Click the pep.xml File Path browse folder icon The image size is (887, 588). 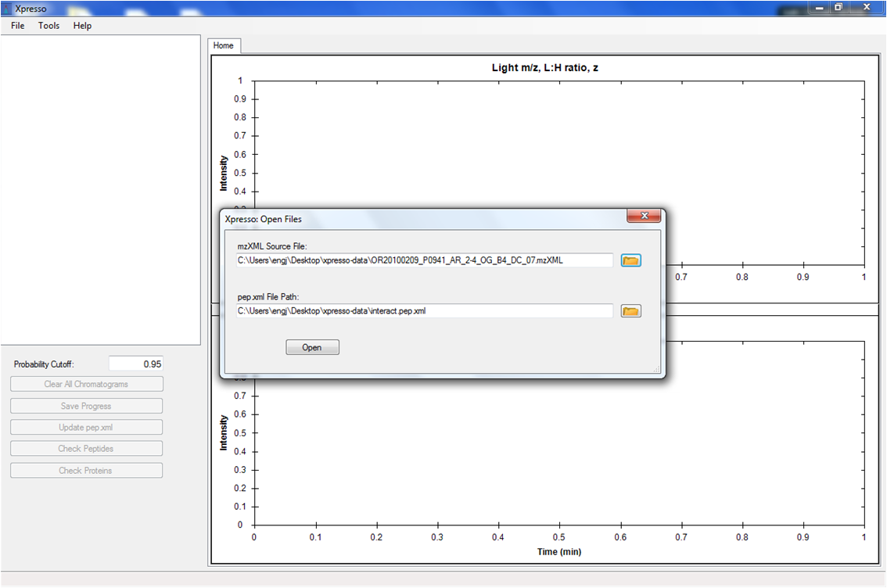(630, 311)
